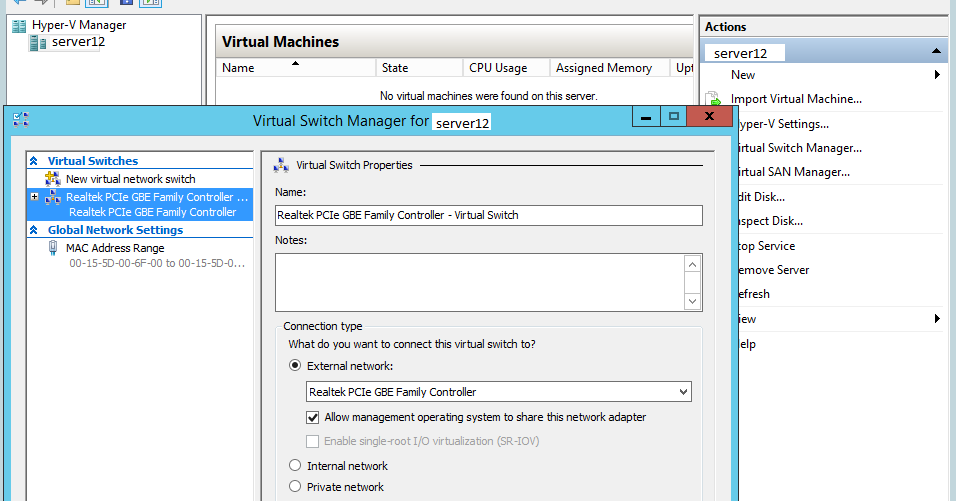Click the Virtual Switch Properties header icon
The image size is (956, 501).
[x=281, y=165]
